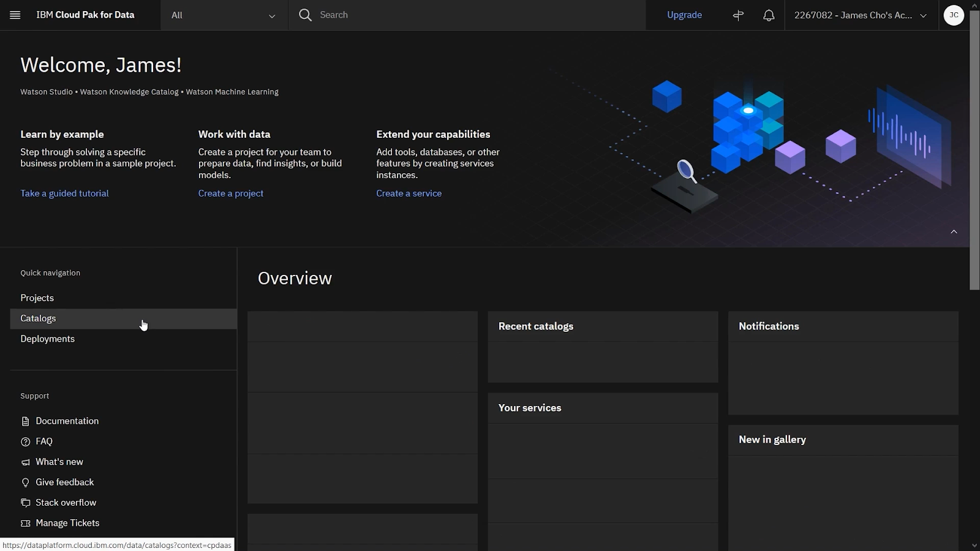Click the Recent catalogs card heading

click(x=536, y=326)
